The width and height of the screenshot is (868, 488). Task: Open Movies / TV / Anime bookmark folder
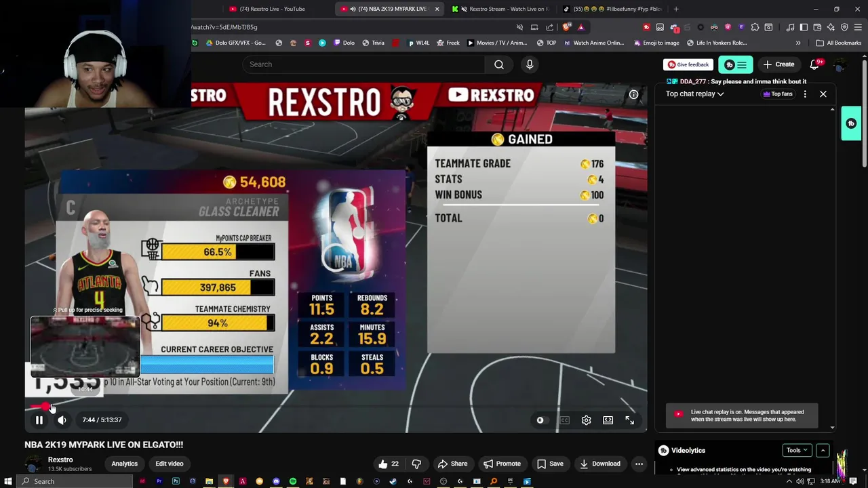point(496,43)
